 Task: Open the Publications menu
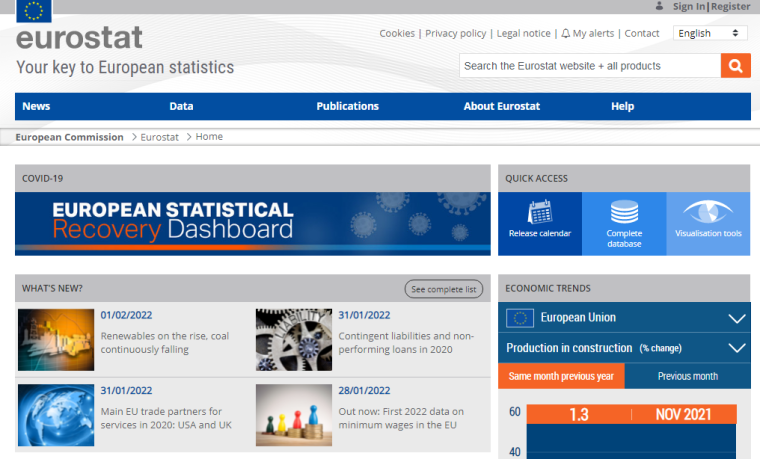tap(347, 106)
